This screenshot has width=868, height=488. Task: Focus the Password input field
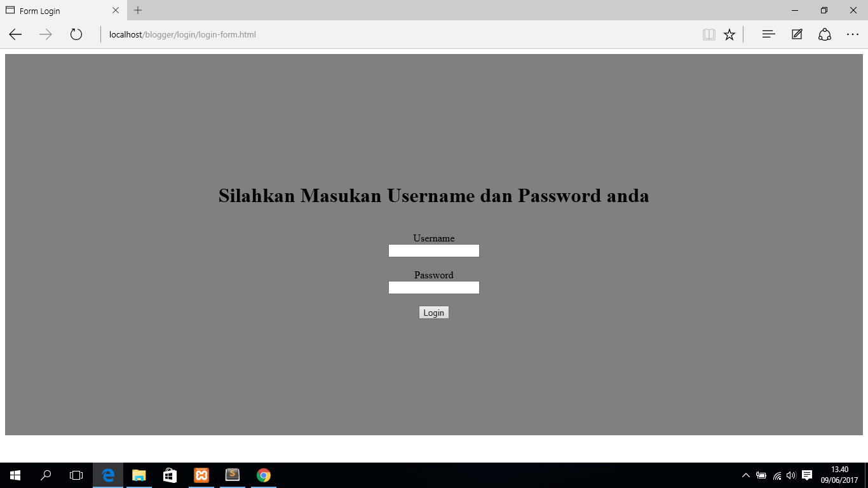433,287
